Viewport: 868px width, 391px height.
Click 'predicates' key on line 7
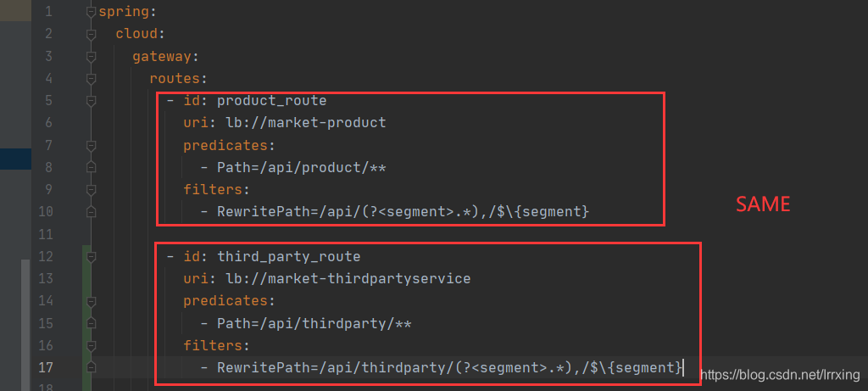(x=225, y=146)
